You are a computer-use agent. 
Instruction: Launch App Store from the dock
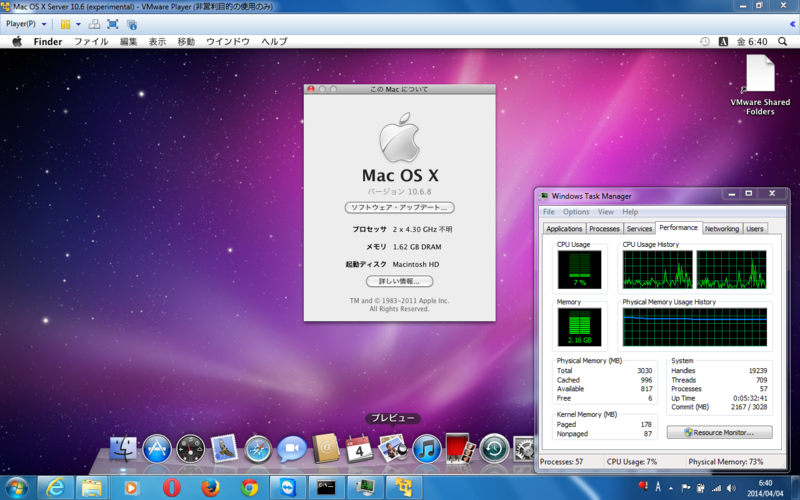pyautogui.click(x=157, y=449)
